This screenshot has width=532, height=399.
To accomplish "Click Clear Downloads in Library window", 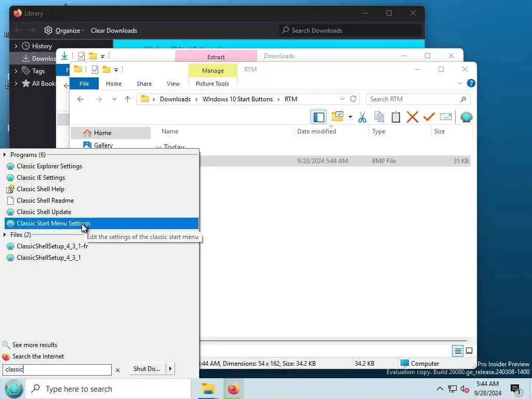I will (114, 31).
